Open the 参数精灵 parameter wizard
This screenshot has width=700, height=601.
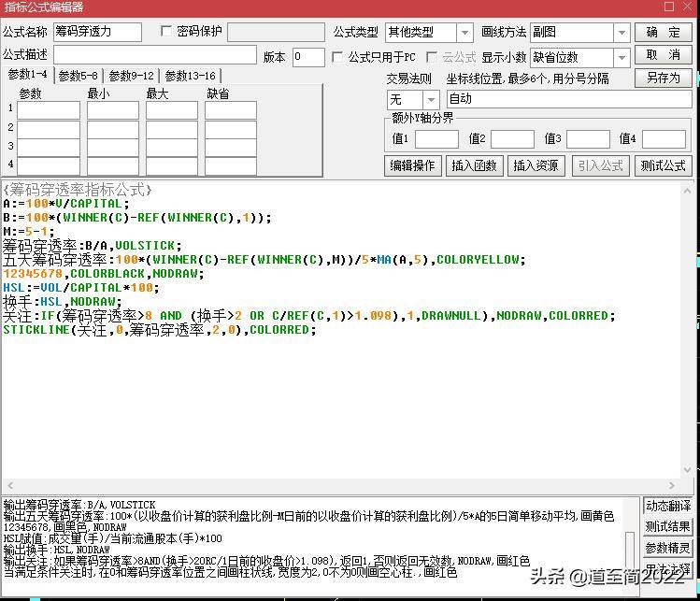668,548
